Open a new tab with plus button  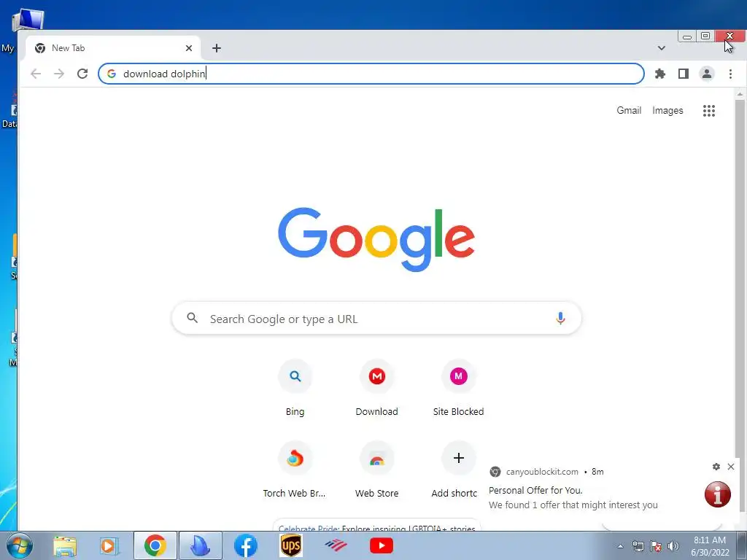[x=216, y=48]
